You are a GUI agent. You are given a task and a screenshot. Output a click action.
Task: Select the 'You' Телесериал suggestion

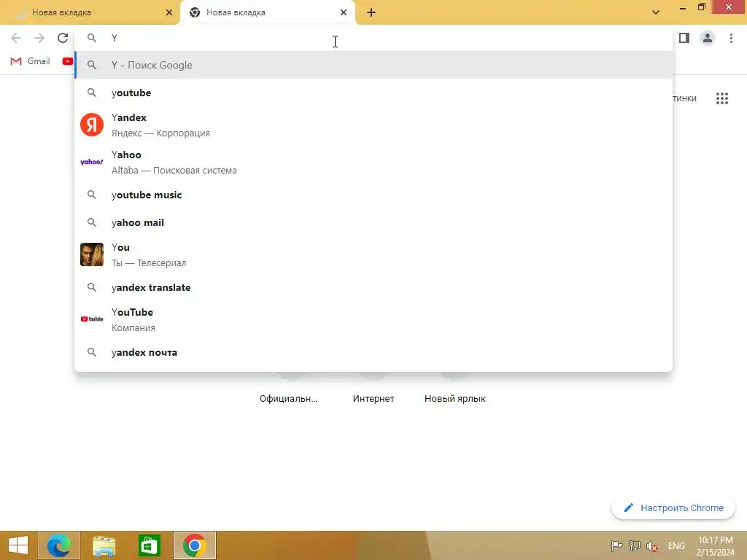pyautogui.click(x=374, y=254)
